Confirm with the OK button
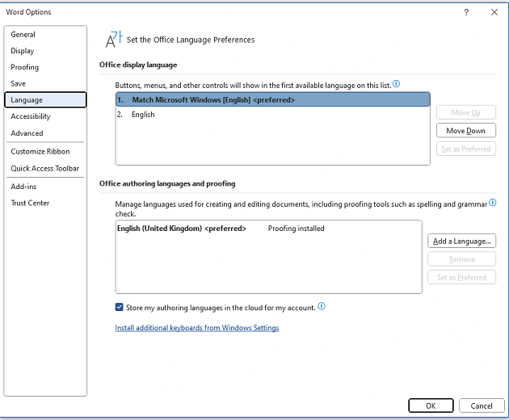The image size is (509, 420). [431, 405]
